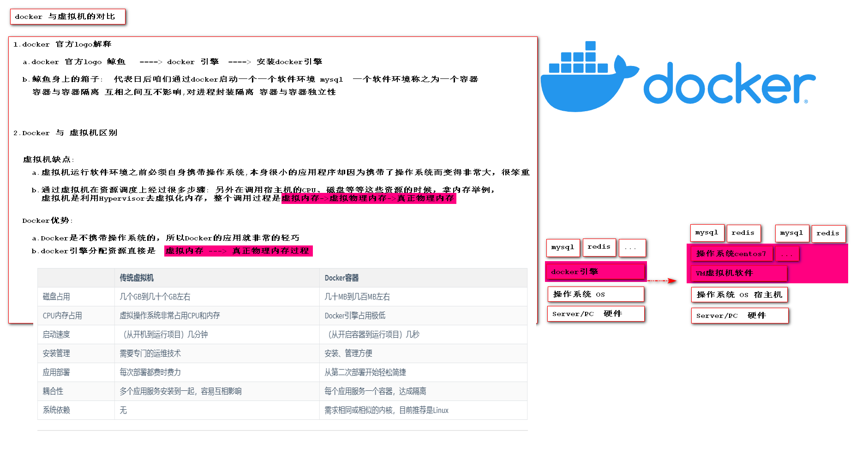The width and height of the screenshot is (868, 472).
Task: Click the title box docker 与虚拟机的对比
Action: tap(67, 17)
